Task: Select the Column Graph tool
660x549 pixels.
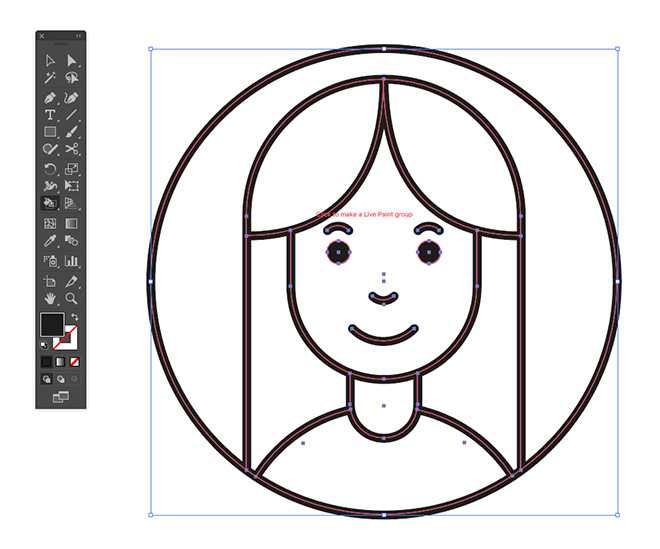Action: (x=71, y=261)
